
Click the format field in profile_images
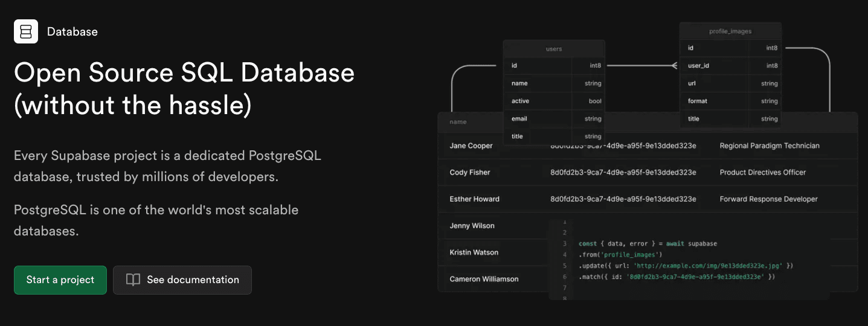(698, 101)
